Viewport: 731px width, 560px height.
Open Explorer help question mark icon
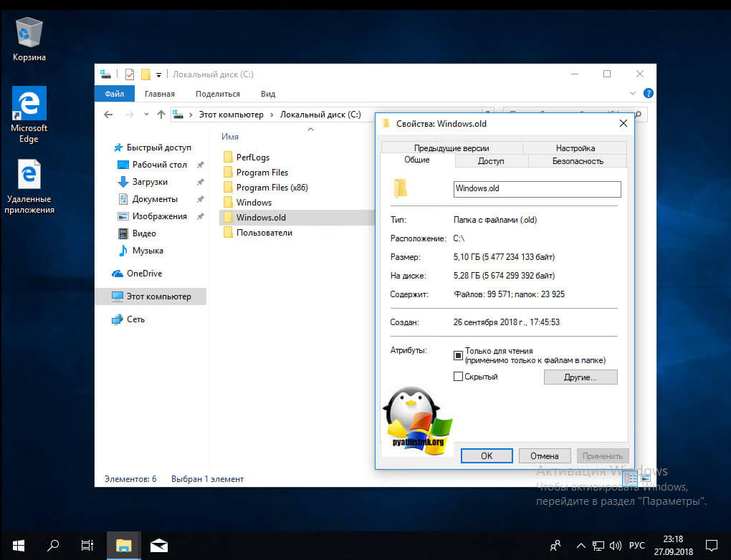point(648,93)
